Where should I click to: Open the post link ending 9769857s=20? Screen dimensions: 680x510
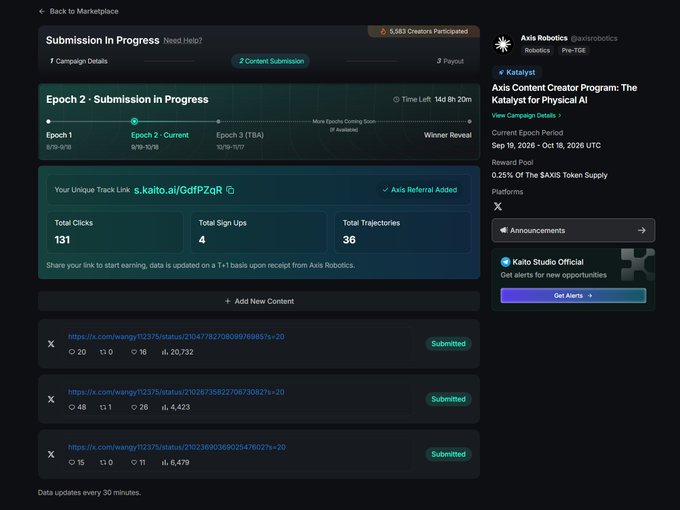(176, 337)
